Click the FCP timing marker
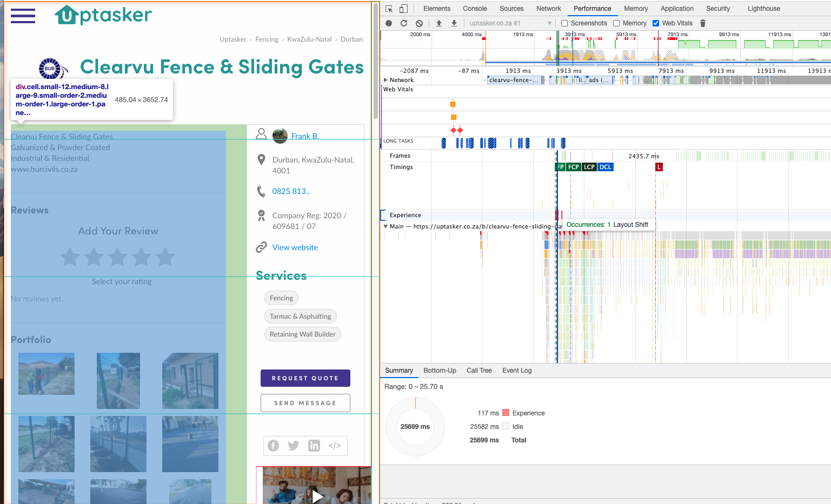The width and height of the screenshot is (831, 504). pyautogui.click(x=574, y=167)
